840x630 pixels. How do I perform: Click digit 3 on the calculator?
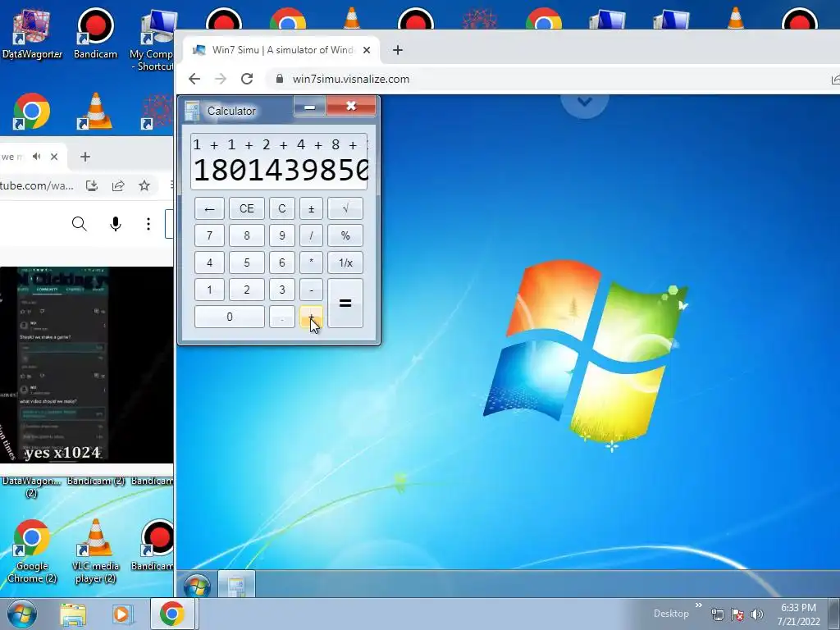pos(282,290)
